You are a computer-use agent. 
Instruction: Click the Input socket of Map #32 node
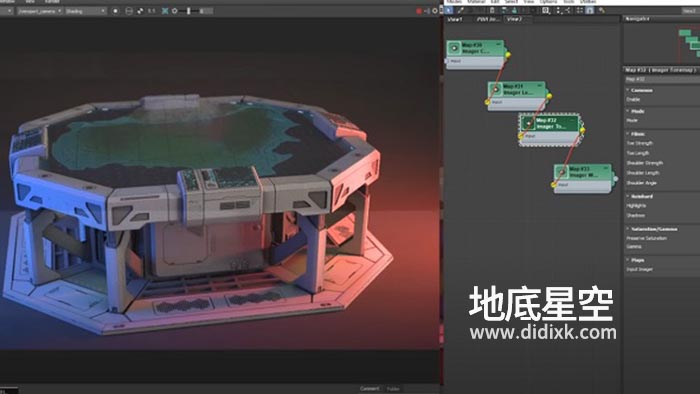coord(521,136)
